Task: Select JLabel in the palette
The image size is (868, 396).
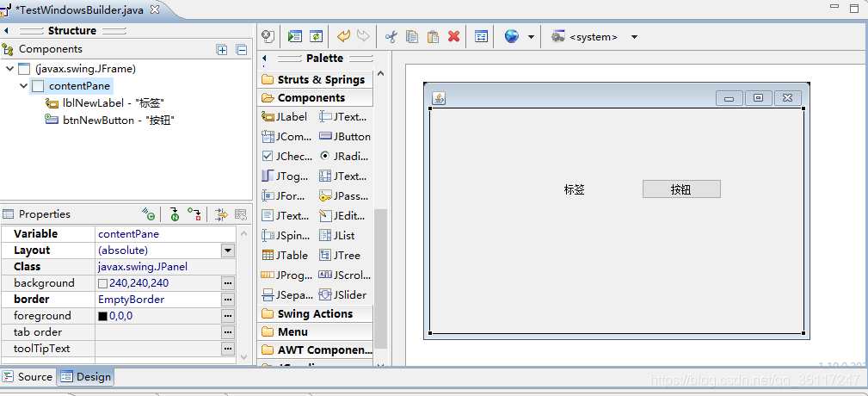Action: pos(285,117)
